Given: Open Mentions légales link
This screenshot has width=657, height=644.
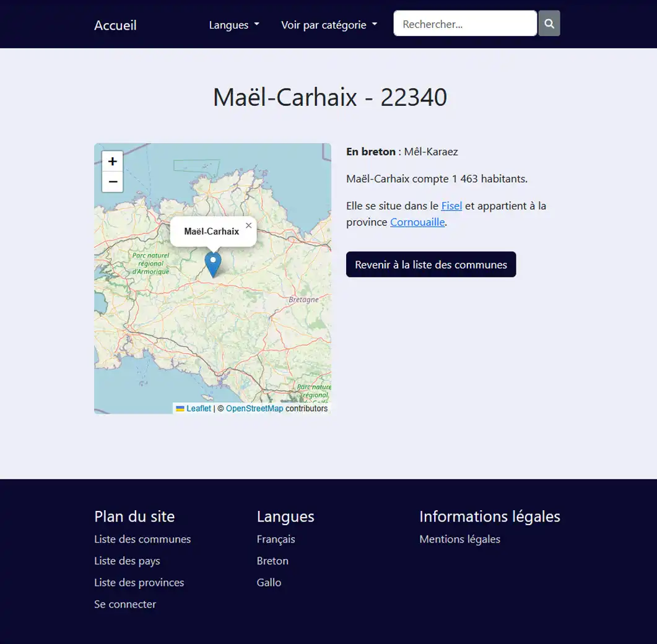Looking at the screenshot, I should 459,539.
